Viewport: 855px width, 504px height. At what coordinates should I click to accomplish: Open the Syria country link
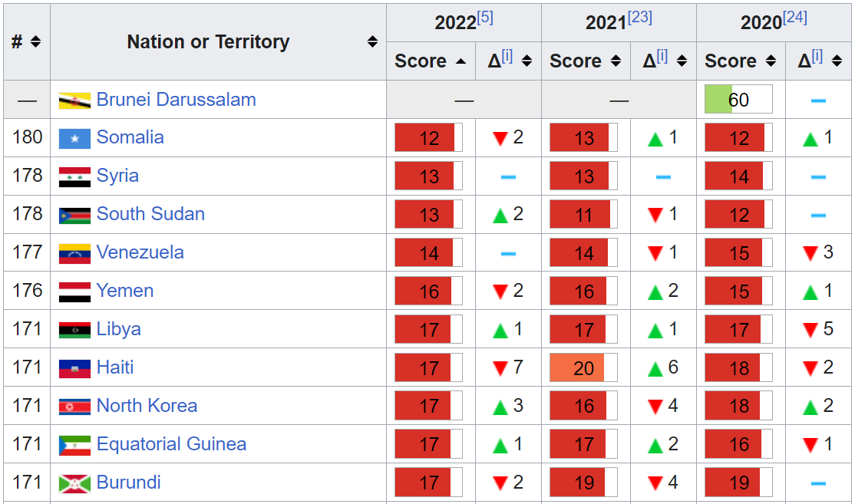pos(117,176)
